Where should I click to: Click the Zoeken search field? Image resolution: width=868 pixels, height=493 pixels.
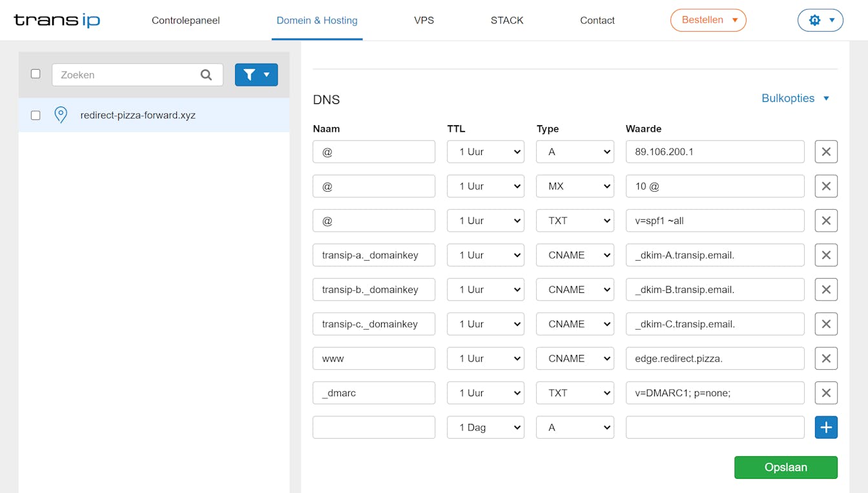click(126, 75)
